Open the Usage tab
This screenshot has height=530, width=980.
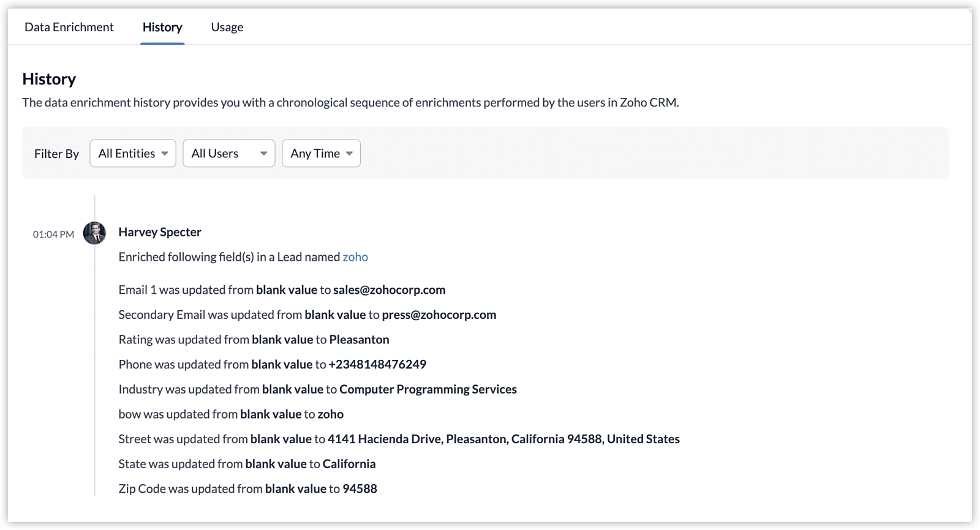[x=227, y=27]
